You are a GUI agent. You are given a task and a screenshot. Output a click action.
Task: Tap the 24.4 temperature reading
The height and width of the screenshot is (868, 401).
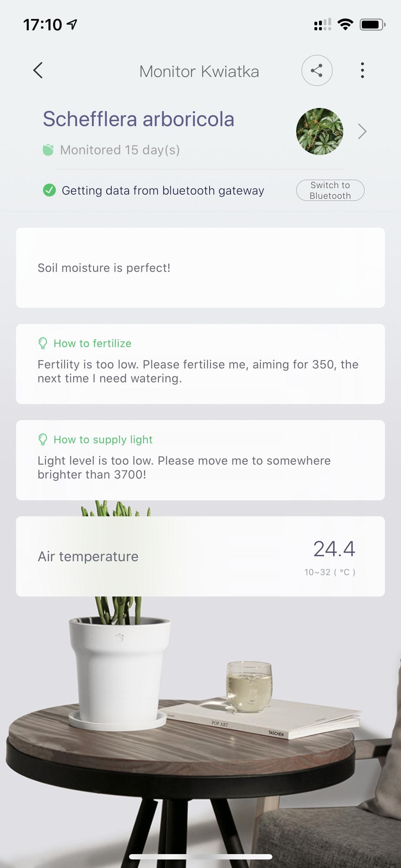(334, 549)
